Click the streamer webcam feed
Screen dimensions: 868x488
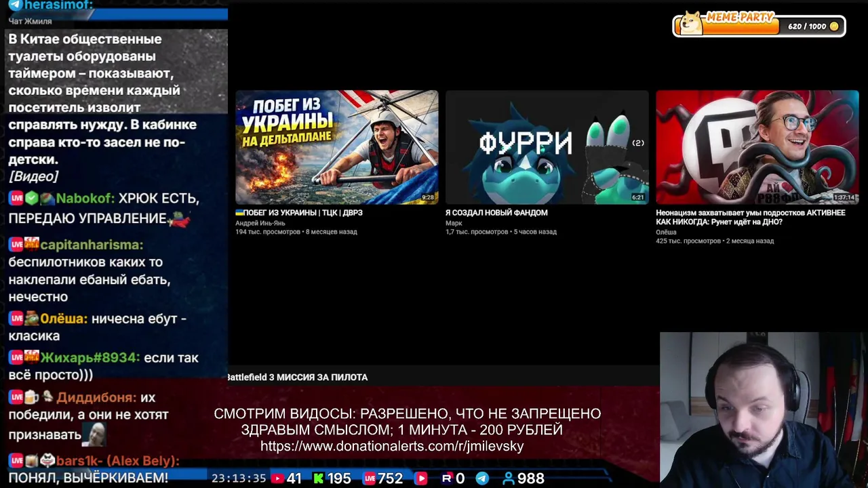pos(764,409)
